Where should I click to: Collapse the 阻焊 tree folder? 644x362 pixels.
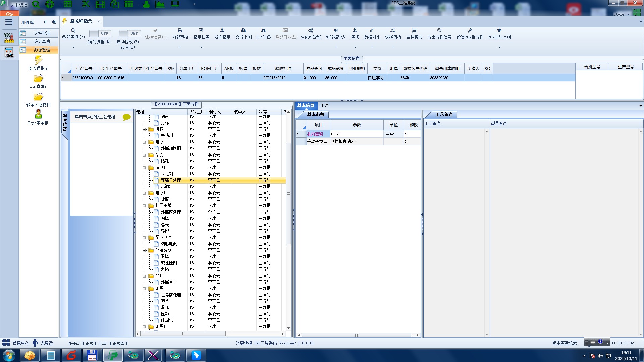[x=144, y=289]
